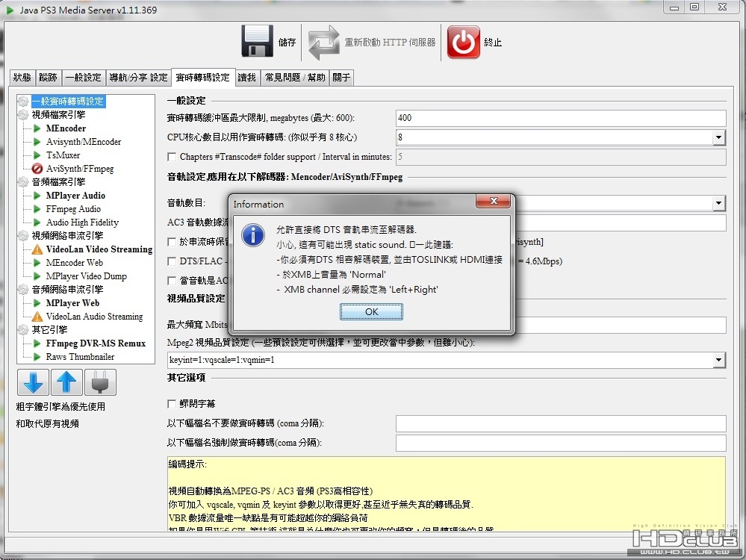
Task: Select the 音頻網絡串流引擎 tree node
Action: (67, 289)
